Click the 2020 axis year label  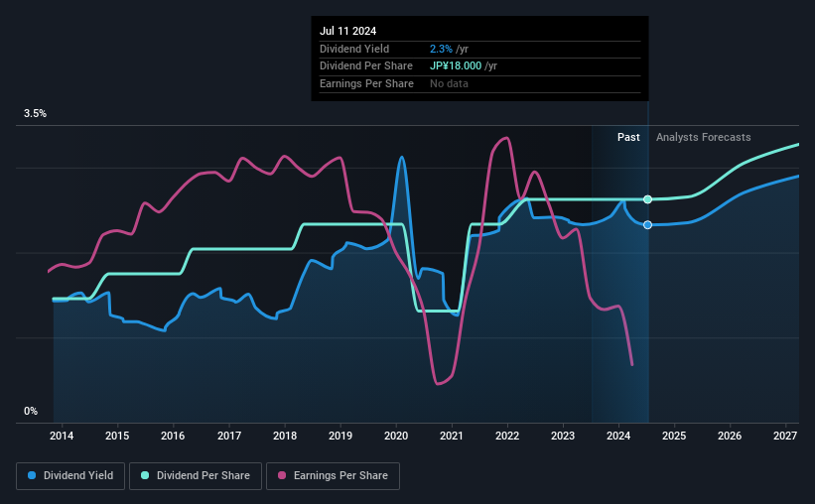pyautogui.click(x=396, y=436)
